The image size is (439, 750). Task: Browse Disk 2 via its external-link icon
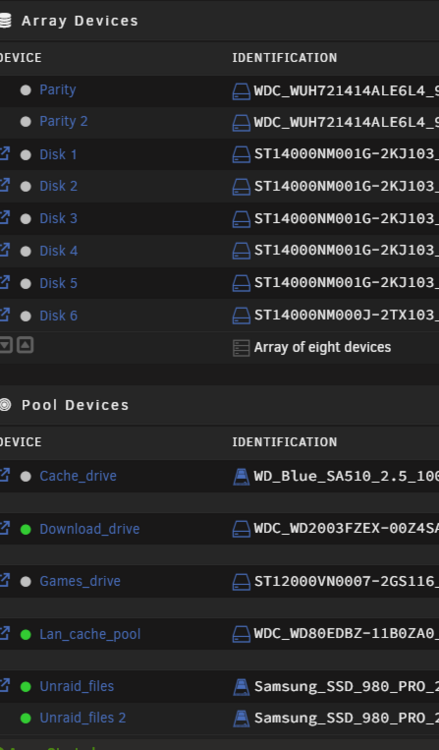4,185
